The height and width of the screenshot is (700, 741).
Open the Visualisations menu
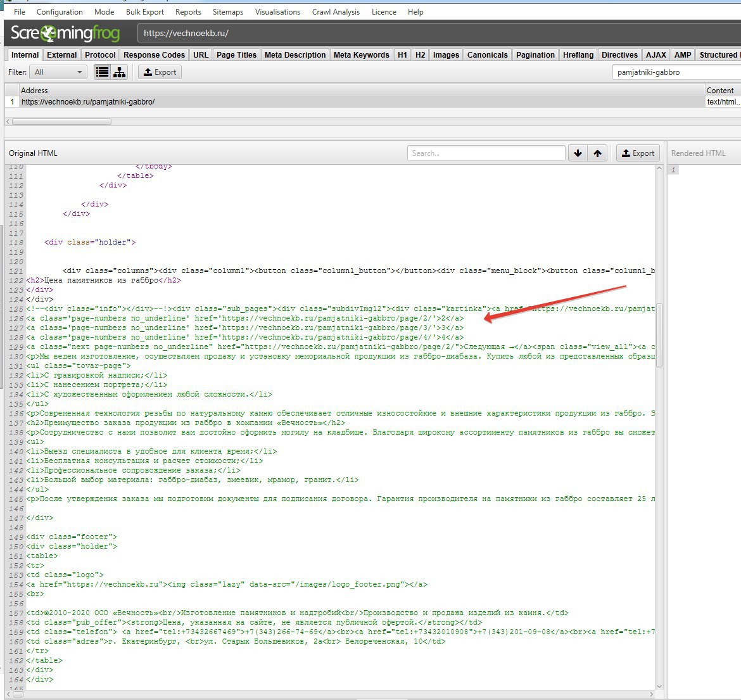point(277,12)
